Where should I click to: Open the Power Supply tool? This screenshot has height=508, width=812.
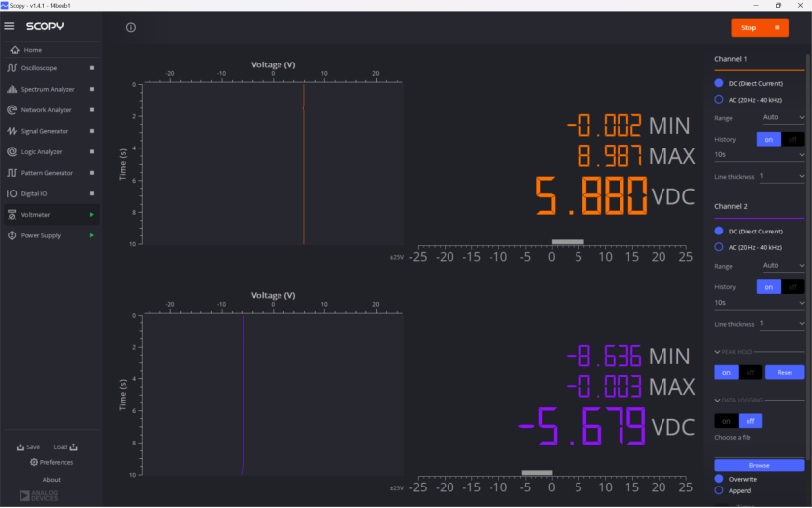click(x=41, y=235)
